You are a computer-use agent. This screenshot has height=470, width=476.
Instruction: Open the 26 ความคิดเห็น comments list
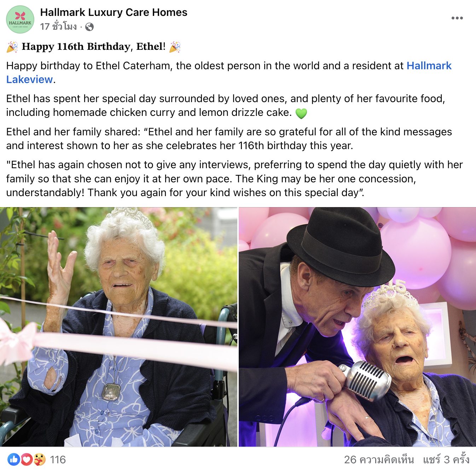379,459
